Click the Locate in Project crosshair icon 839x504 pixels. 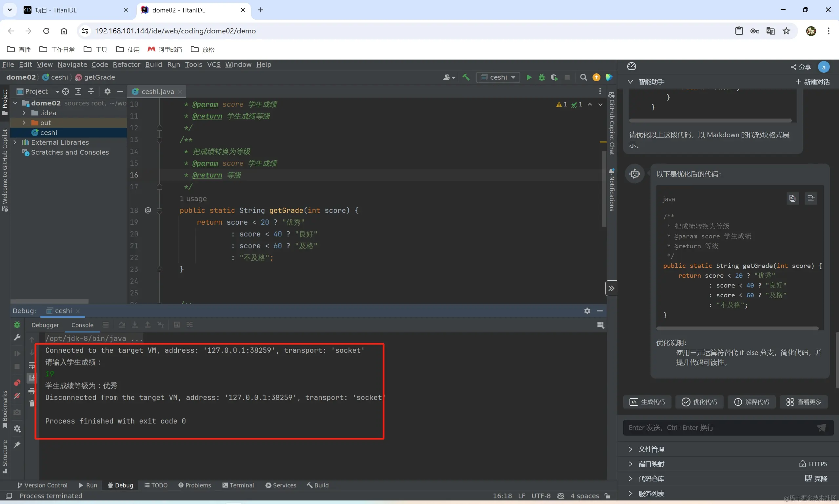tap(66, 91)
